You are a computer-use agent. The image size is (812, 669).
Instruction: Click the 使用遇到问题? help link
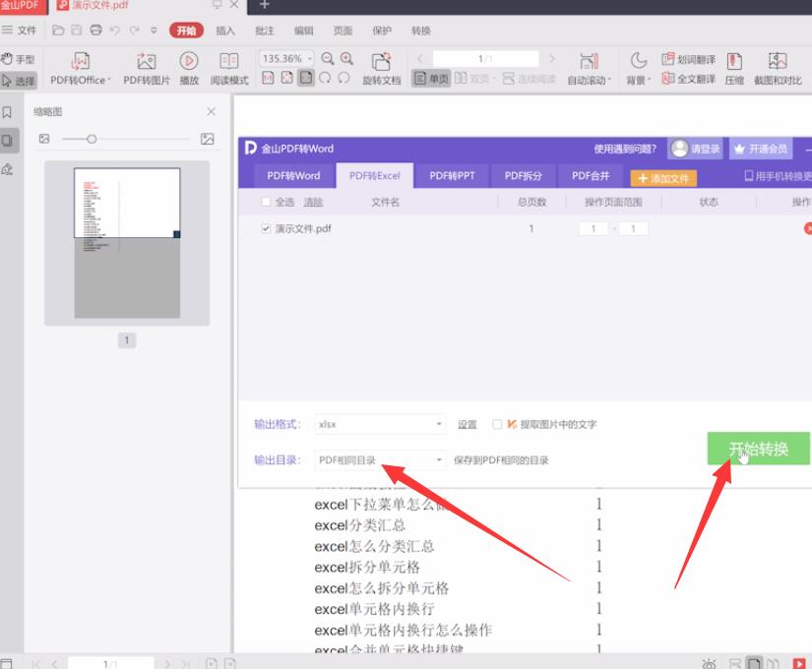click(625, 150)
